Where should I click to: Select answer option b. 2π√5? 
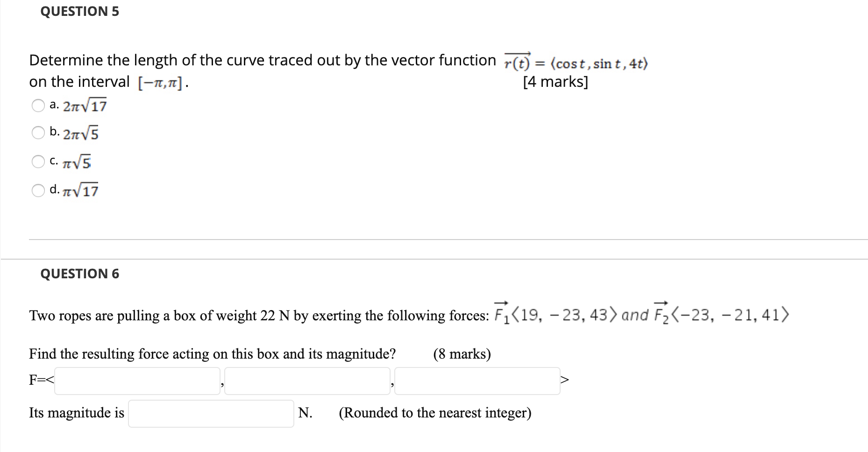(x=38, y=133)
